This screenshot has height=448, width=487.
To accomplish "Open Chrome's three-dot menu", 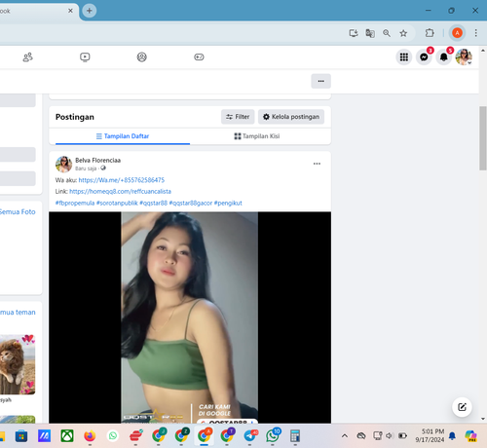I will [475, 33].
